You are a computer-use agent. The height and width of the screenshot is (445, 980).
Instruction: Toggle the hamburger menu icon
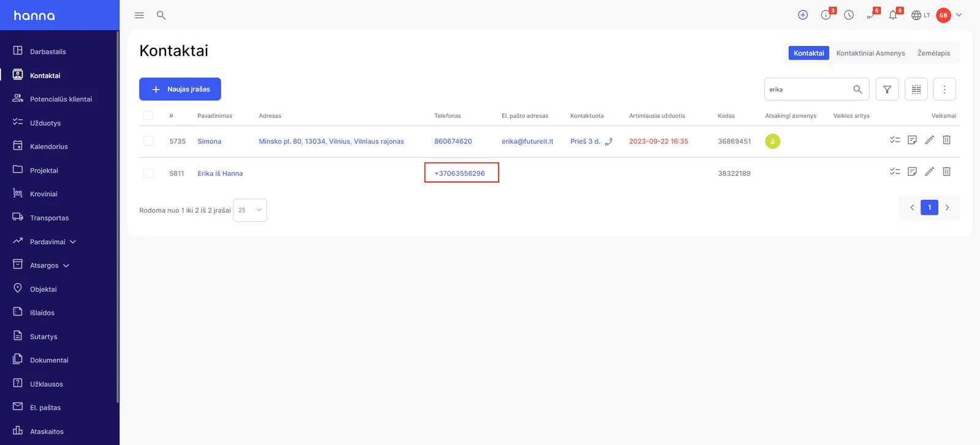[139, 15]
